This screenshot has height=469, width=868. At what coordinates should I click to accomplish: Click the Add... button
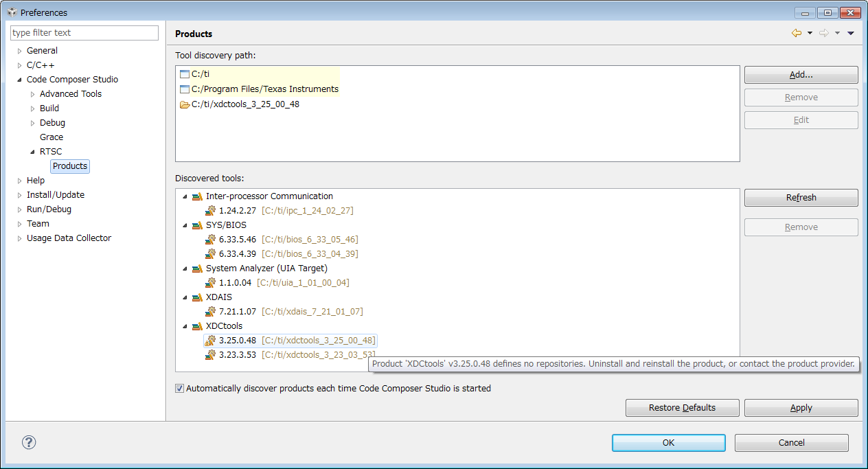[x=801, y=75]
